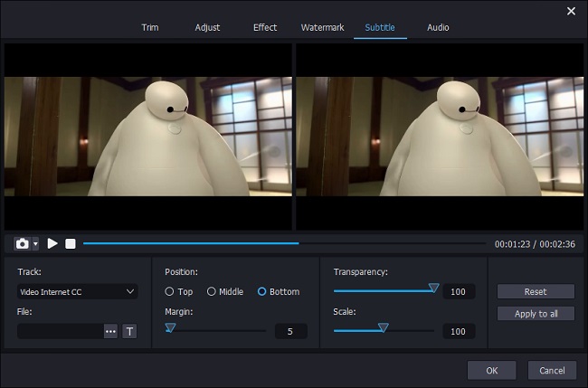This screenshot has height=388, width=588.
Task: Click the Transparency slider handle
Action: coord(433,288)
